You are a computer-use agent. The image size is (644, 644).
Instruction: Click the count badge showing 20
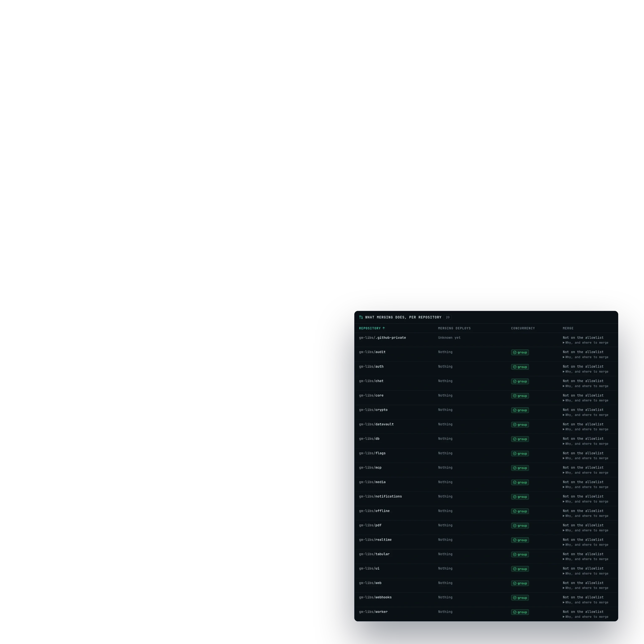[x=448, y=317]
